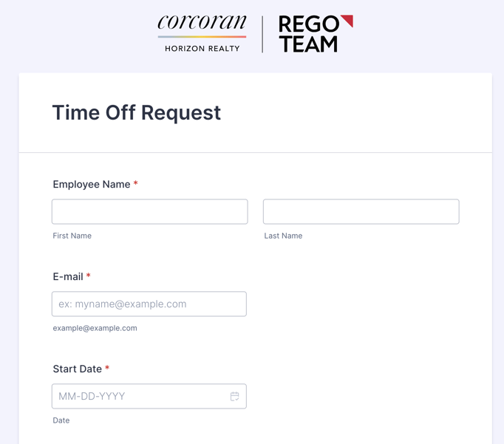Focus the Last Name text box
The image size is (504, 444).
coord(361,212)
